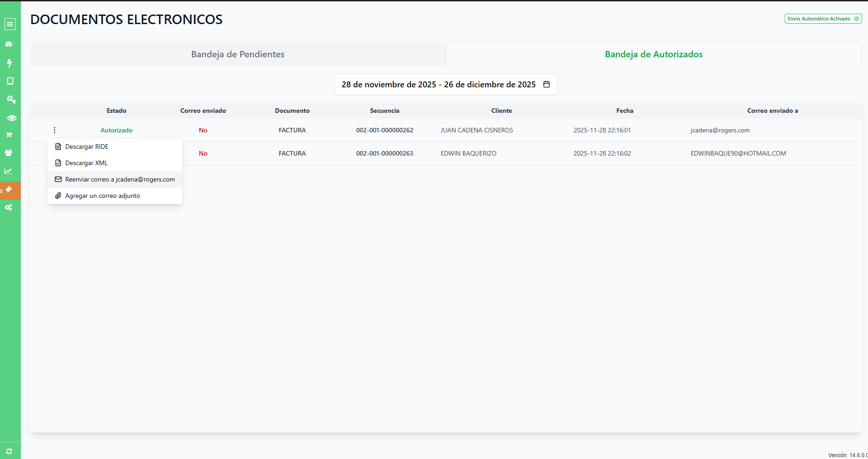
Task: Click FACTURA in the EDWIN BAQUERIZO row
Action: [x=292, y=153]
